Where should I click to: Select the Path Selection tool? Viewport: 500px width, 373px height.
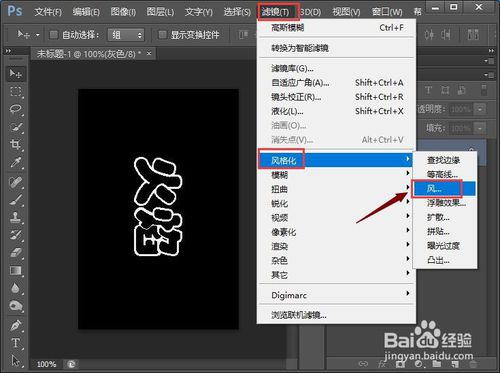click(15, 360)
